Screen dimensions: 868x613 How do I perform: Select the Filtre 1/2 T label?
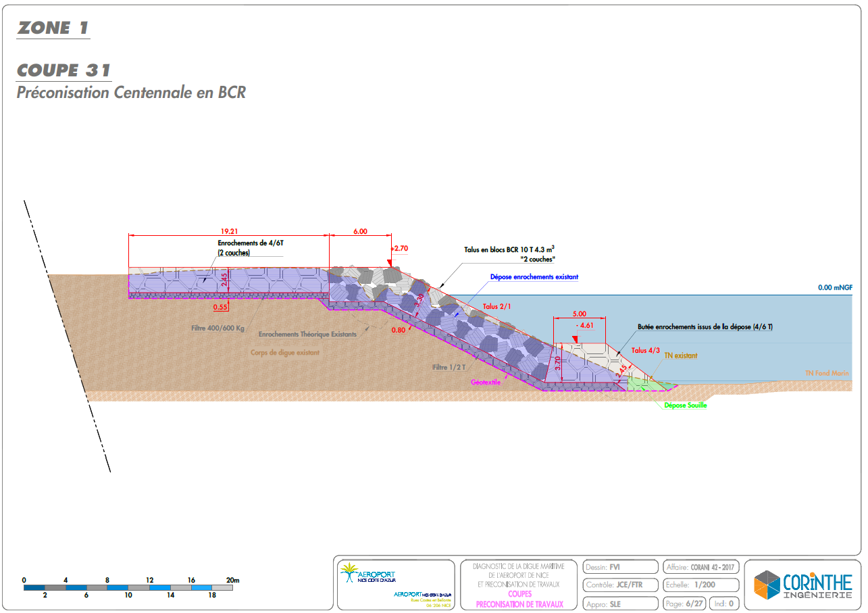(x=449, y=367)
